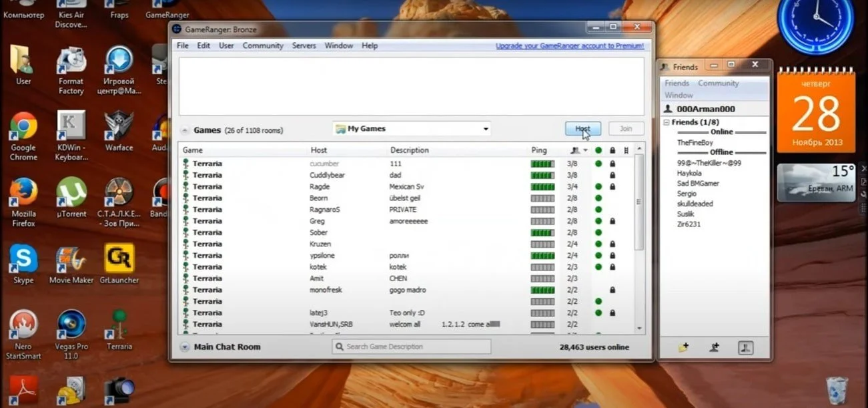Launch Warface from the desktop
The image size is (868, 408).
(x=119, y=132)
